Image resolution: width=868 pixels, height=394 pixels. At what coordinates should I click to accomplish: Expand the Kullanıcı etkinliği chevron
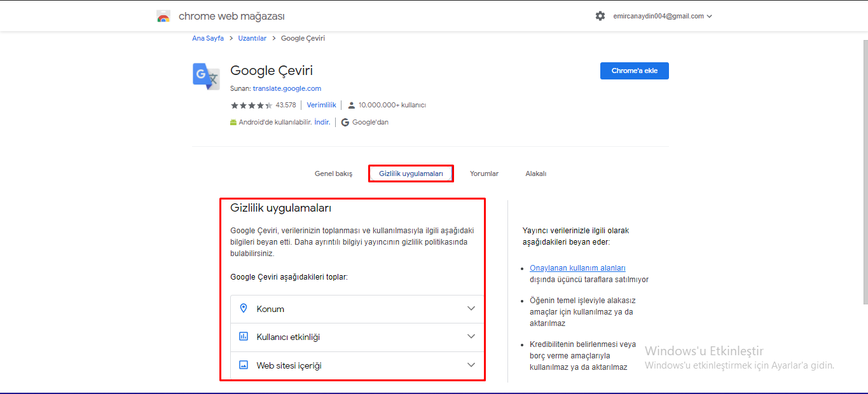(471, 336)
